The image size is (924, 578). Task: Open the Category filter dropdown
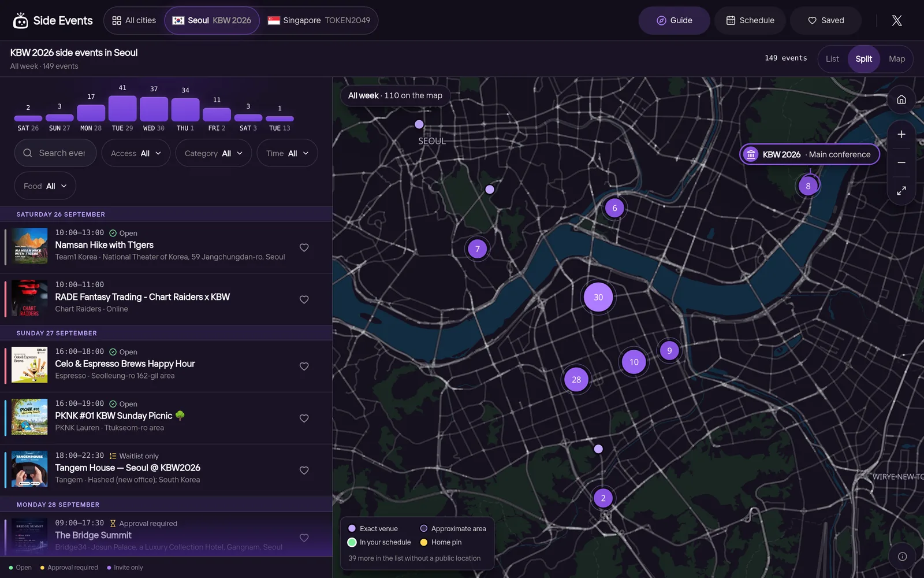(214, 153)
